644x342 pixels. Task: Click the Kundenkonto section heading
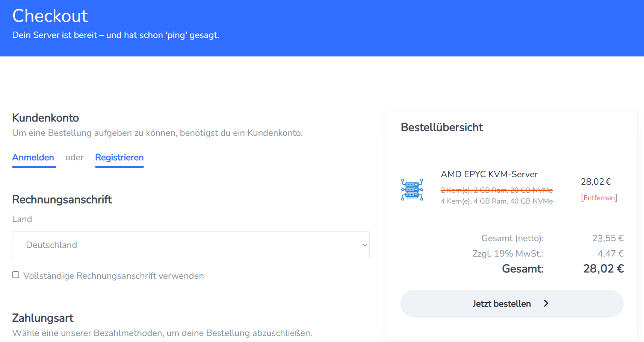(45, 118)
